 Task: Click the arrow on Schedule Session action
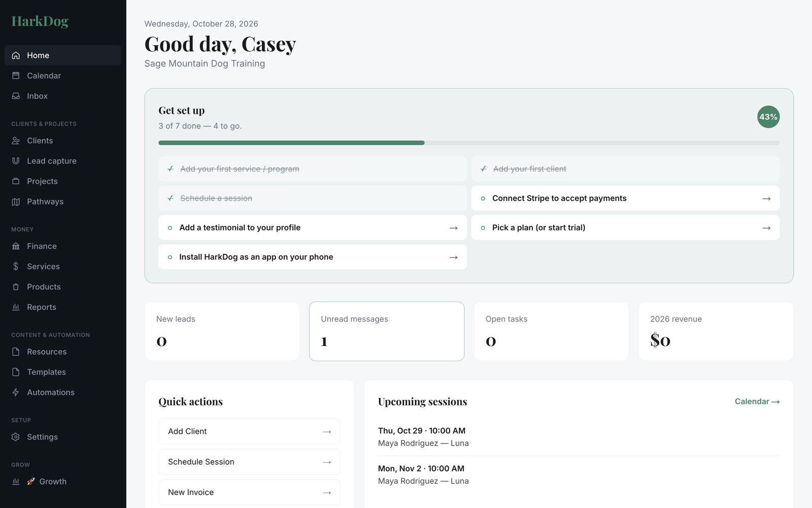tap(327, 462)
